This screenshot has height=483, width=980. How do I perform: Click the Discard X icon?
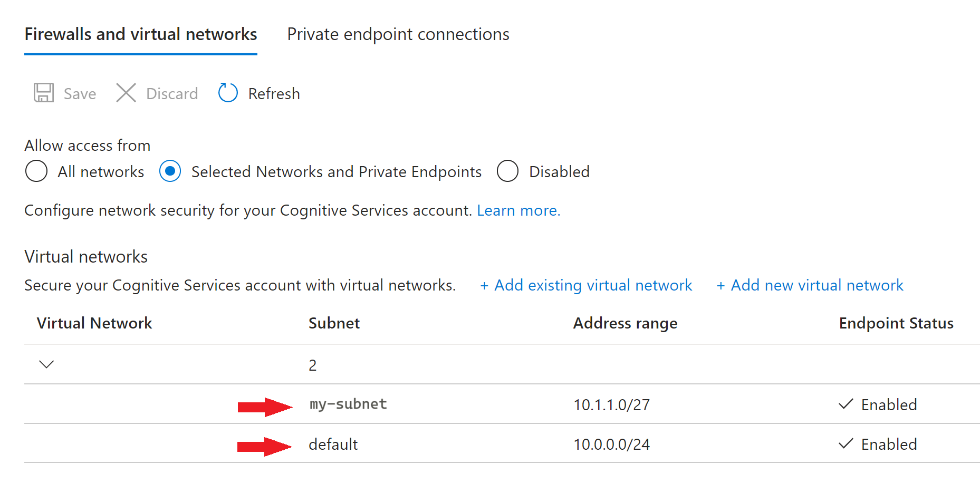tap(126, 93)
